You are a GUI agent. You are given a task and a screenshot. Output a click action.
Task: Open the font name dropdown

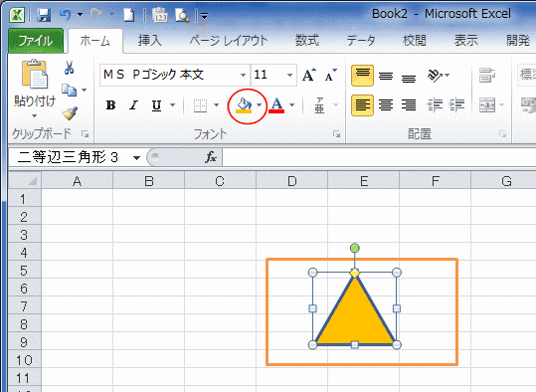(x=243, y=75)
